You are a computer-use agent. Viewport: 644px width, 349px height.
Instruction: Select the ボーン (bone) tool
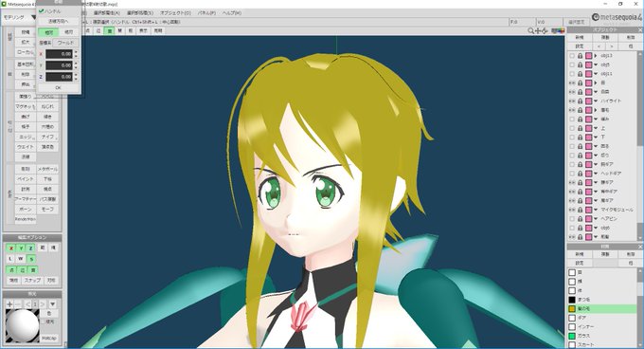click(x=26, y=209)
